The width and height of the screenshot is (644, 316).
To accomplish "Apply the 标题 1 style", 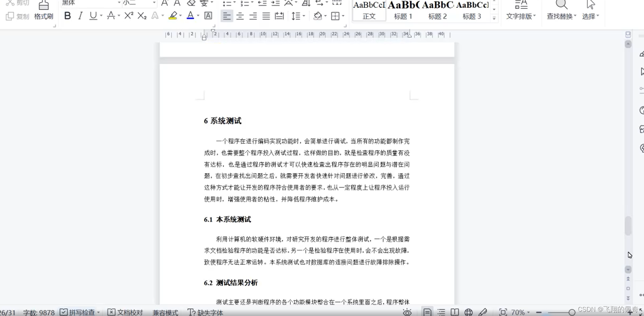I will [403, 10].
